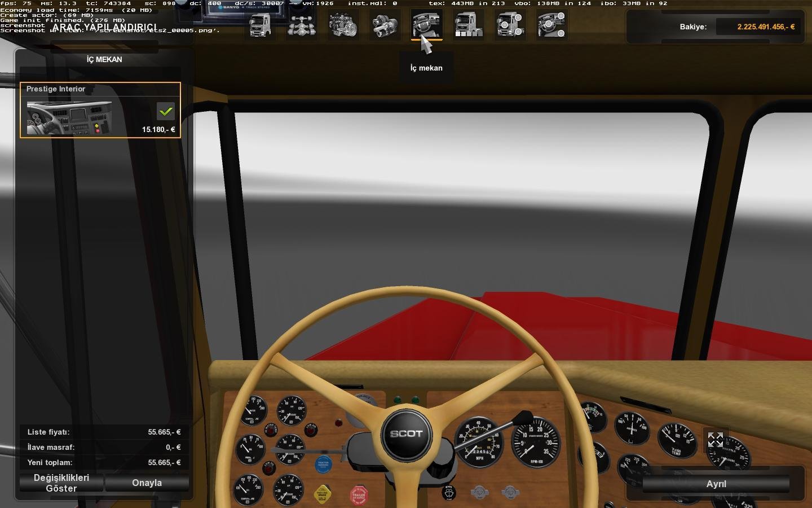Click the İç mekan tooltip label

[426, 68]
